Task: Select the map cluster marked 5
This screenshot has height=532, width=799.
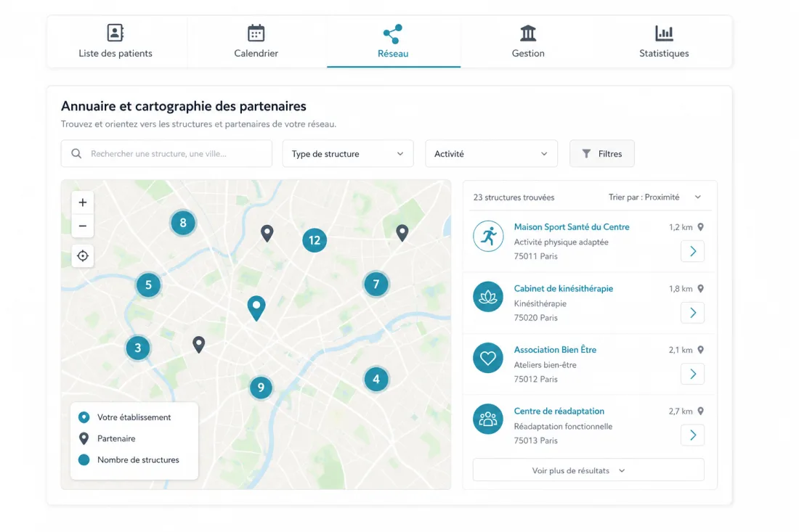Action: (148, 285)
